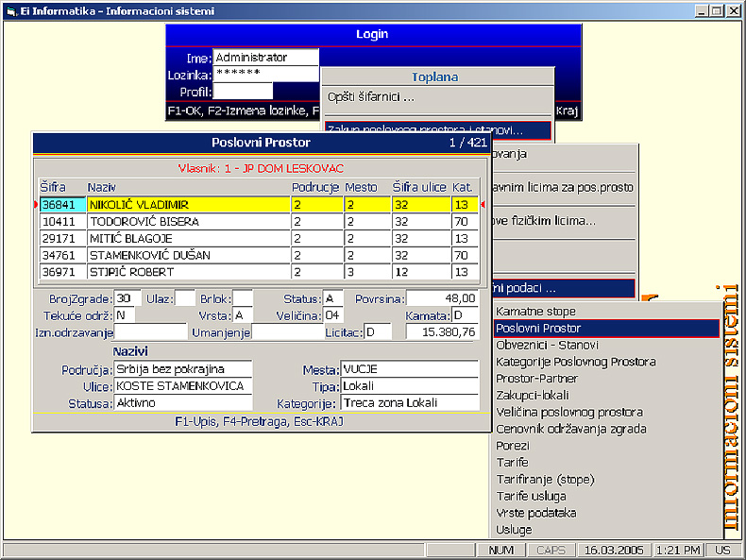
Task: Open Tarife usluga menu item
Action: coord(531,497)
